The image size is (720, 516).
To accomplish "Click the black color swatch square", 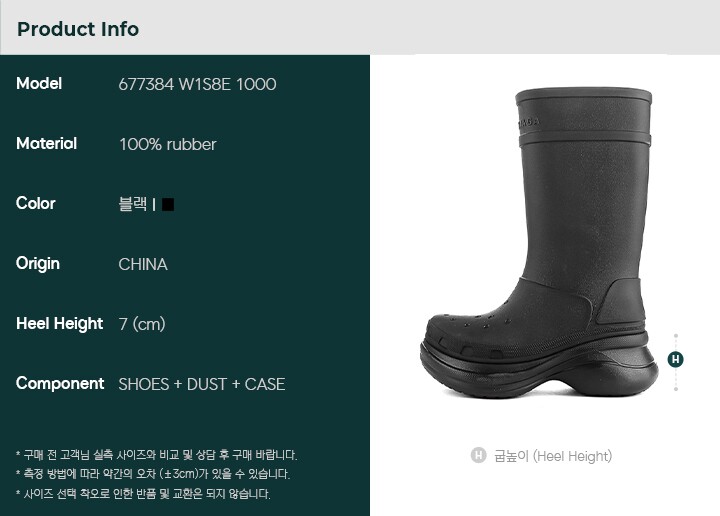I will pos(168,204).
